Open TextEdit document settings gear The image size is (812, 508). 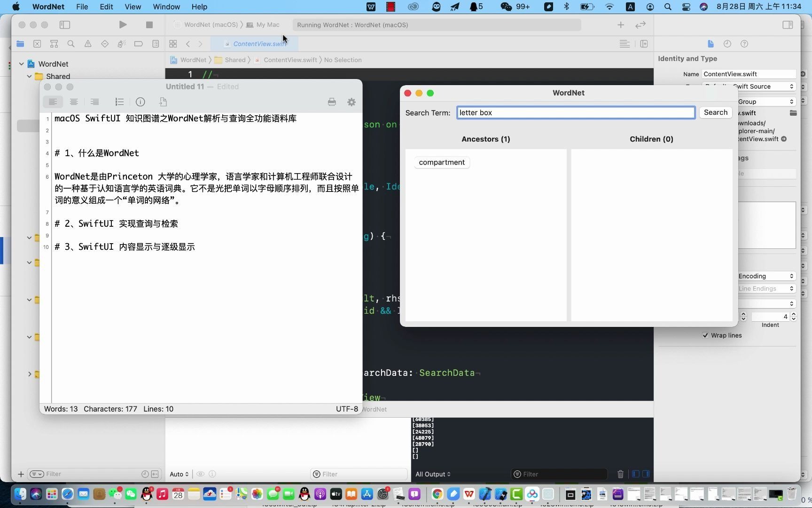pos(351,102)
